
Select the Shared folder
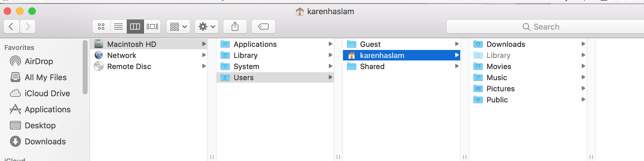(402, 66)
